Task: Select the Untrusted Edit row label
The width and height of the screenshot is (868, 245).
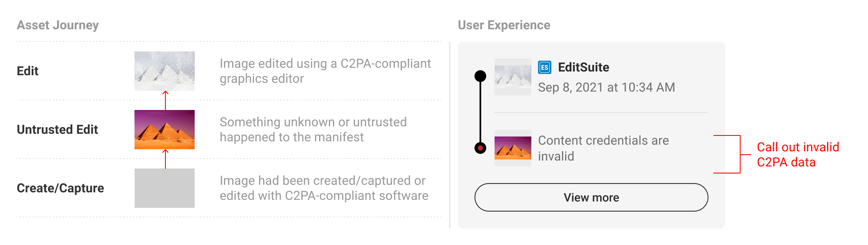Action: click(57, 130)
